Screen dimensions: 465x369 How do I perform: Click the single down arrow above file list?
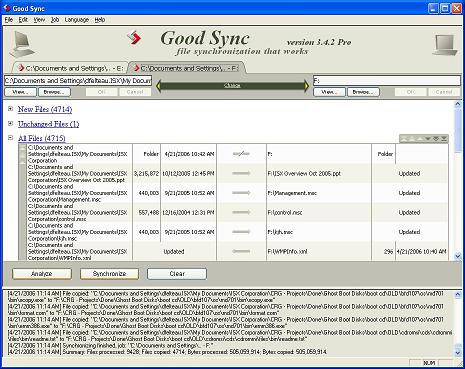click(x=428, y=139)
